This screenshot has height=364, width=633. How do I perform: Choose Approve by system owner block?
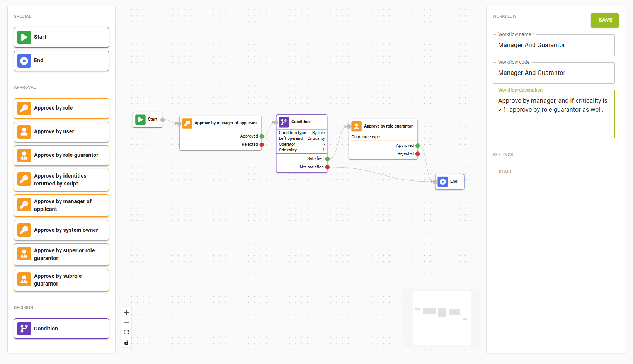click(x=61, y=230)
